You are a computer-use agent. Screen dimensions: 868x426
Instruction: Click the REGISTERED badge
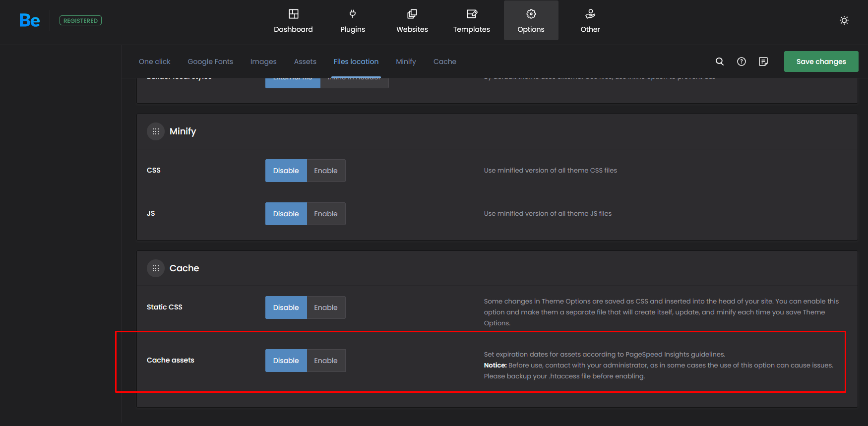[80, 20]
